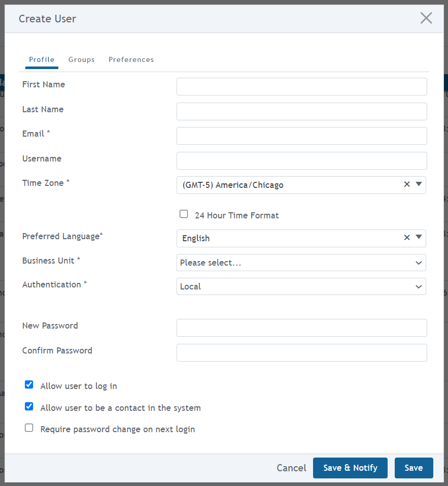
Task: Switch to the Preferences tab
Action: pos(131,59)
